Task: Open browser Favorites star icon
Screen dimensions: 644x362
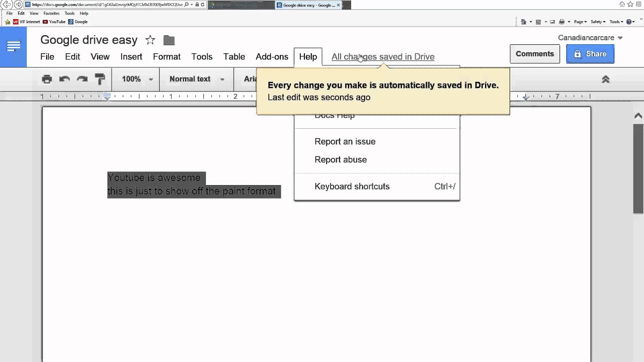Action: (630, 5)
